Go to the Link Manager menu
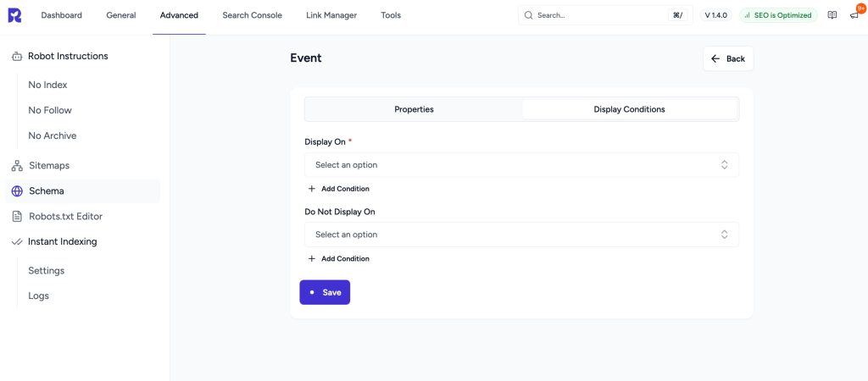This screenshot has height=381, width=868. pos(331,15)
